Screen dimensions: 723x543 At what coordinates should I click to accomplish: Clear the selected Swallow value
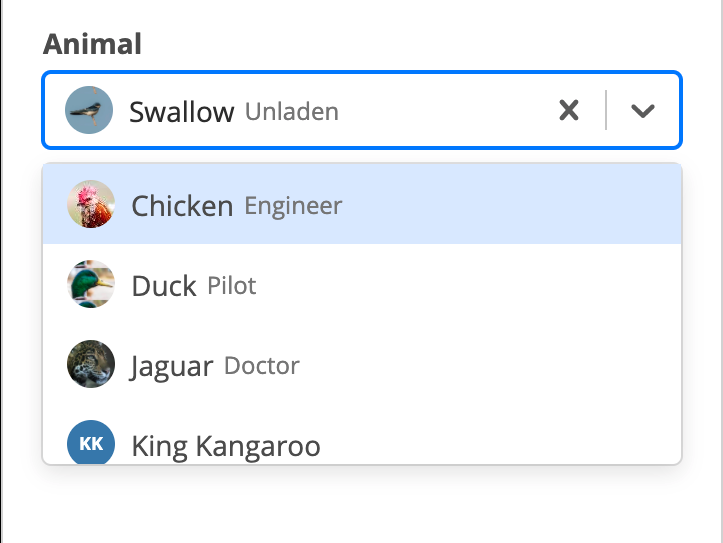click(568, 110)
